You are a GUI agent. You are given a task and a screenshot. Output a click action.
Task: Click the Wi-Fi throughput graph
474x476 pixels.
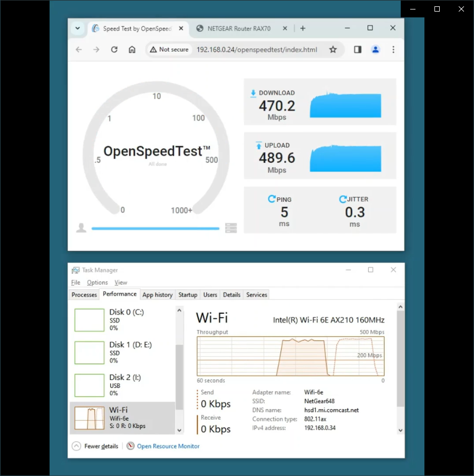pyautogui.click(x=291, y=356)
